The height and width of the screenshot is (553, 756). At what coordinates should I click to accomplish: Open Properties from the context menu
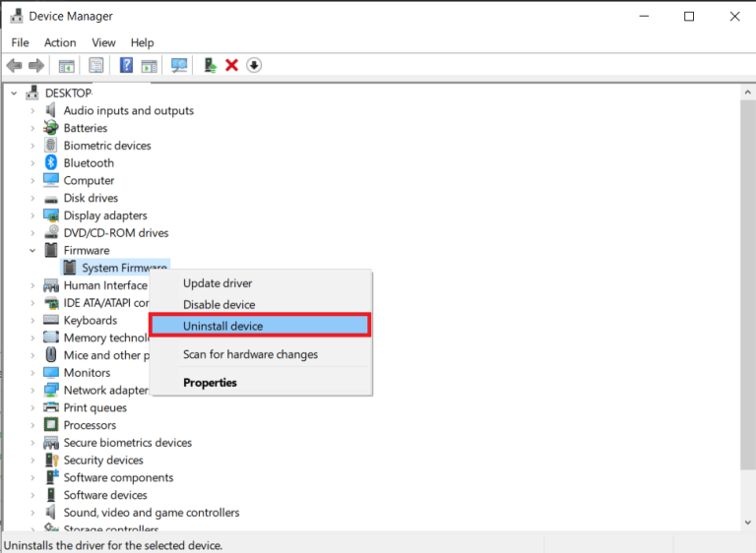[261, 383]
